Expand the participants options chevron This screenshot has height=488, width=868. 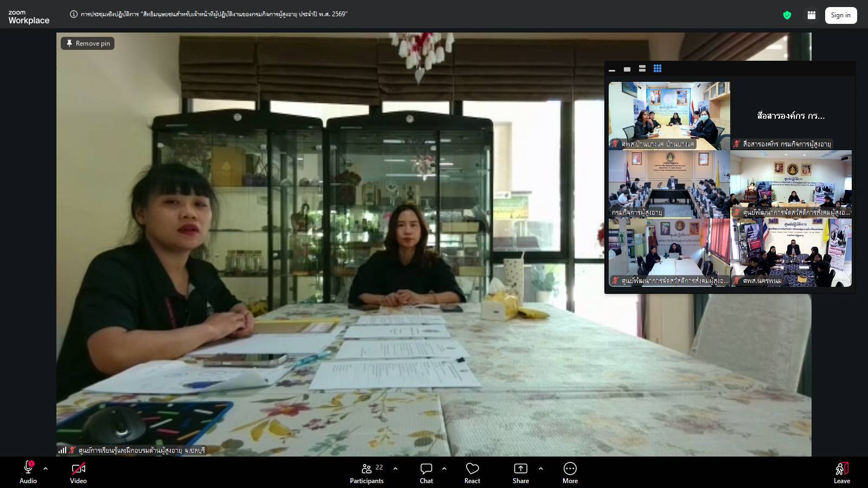coord(395,468)
